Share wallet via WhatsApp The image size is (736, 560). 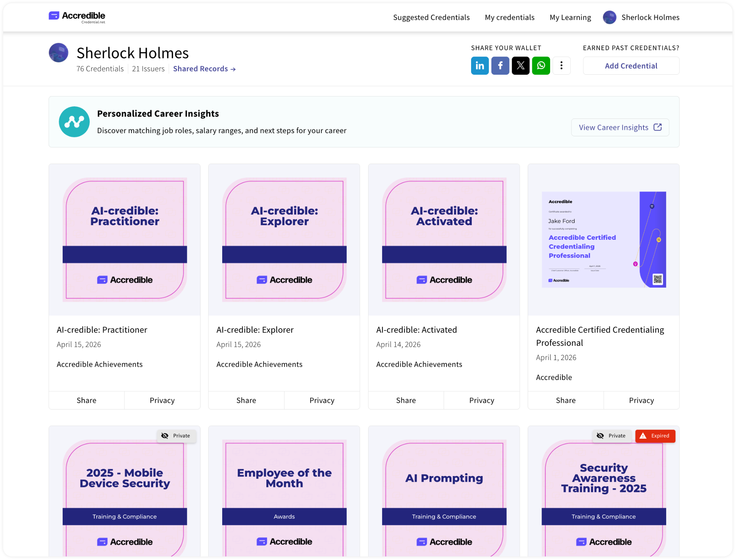[x=541, y=66]
